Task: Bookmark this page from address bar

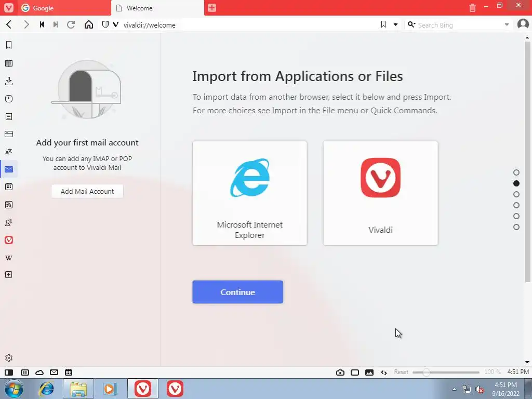Action: click(383, 24)
